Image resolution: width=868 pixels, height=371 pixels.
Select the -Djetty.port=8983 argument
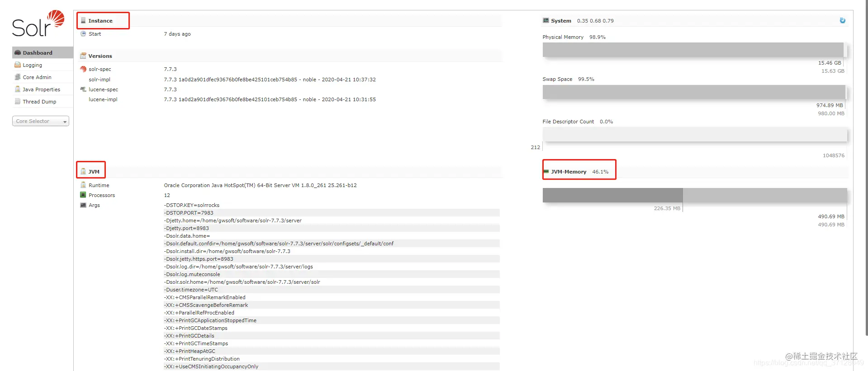(x=186, y=228)
